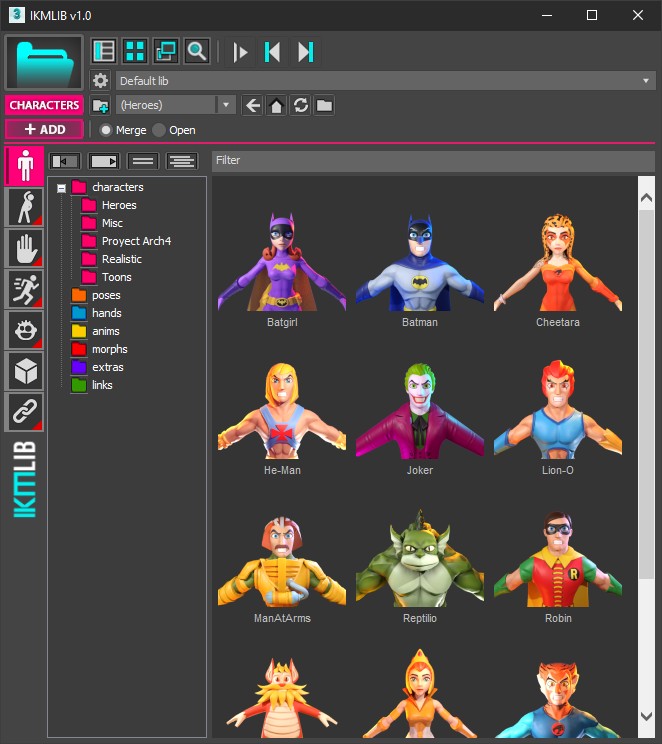Select the running figure Anims icon
662x744 pixels.
pyautogui.click(x=24, y=289)
